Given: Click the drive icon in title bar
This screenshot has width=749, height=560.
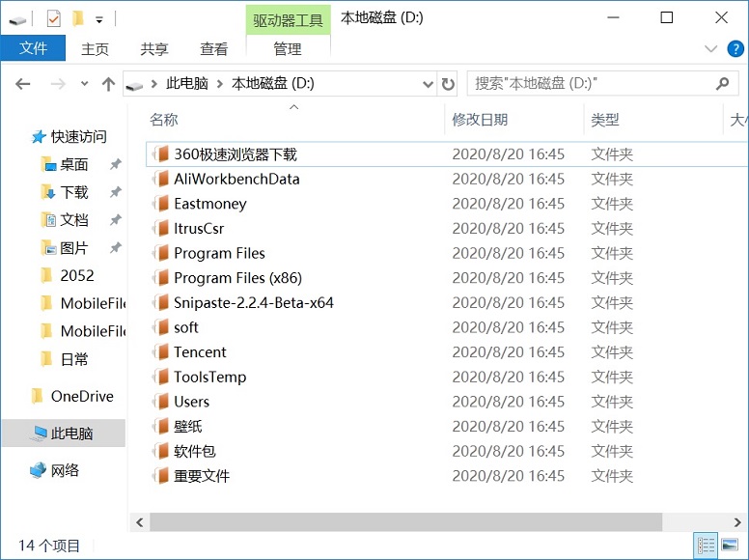Looking at the screenshot, I should coord(17,20).
